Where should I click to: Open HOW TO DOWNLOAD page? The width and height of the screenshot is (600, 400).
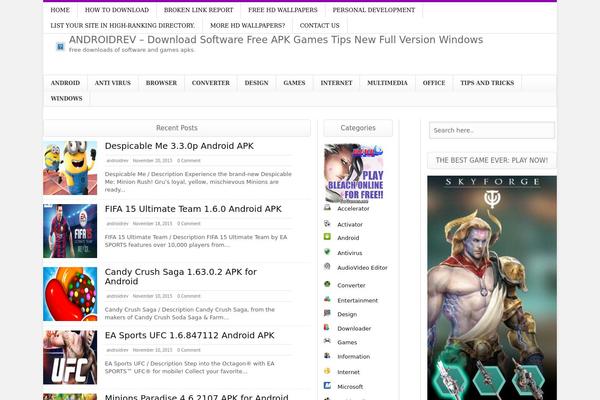pyautogui.click(x=117, y=10)
